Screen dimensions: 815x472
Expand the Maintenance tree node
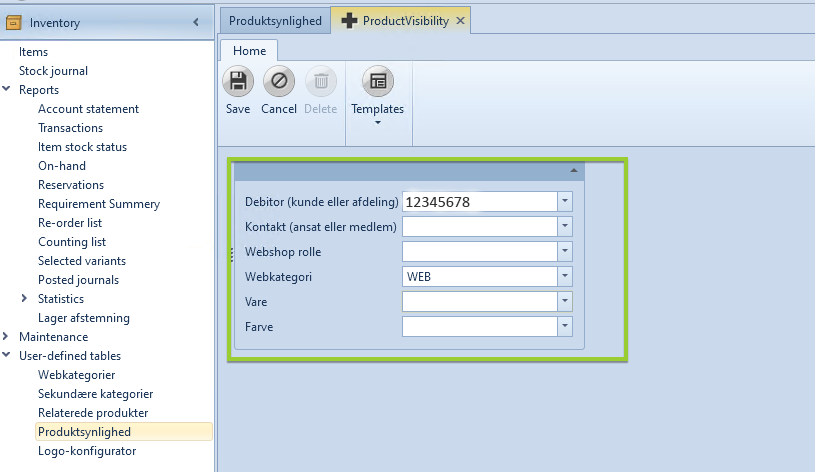pyautogui.click(x=6, y=336)
